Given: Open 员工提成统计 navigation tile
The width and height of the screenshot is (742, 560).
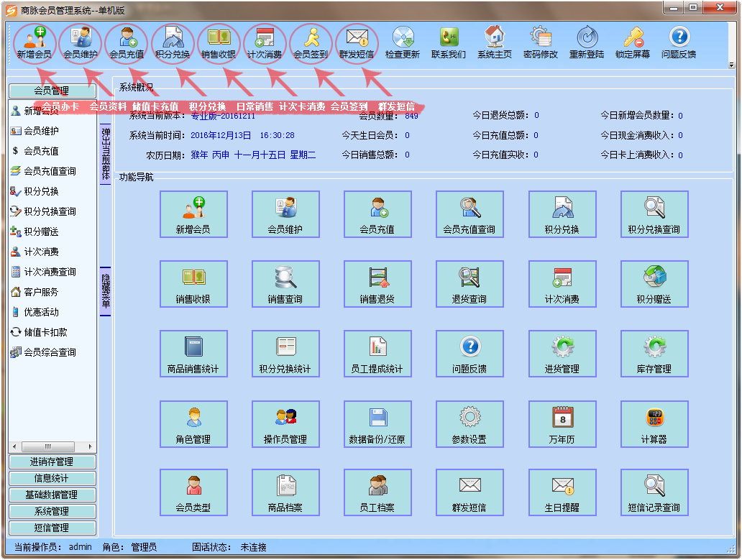Looking at the screenshot, I should pyautogui.click(x=377, y=354).
